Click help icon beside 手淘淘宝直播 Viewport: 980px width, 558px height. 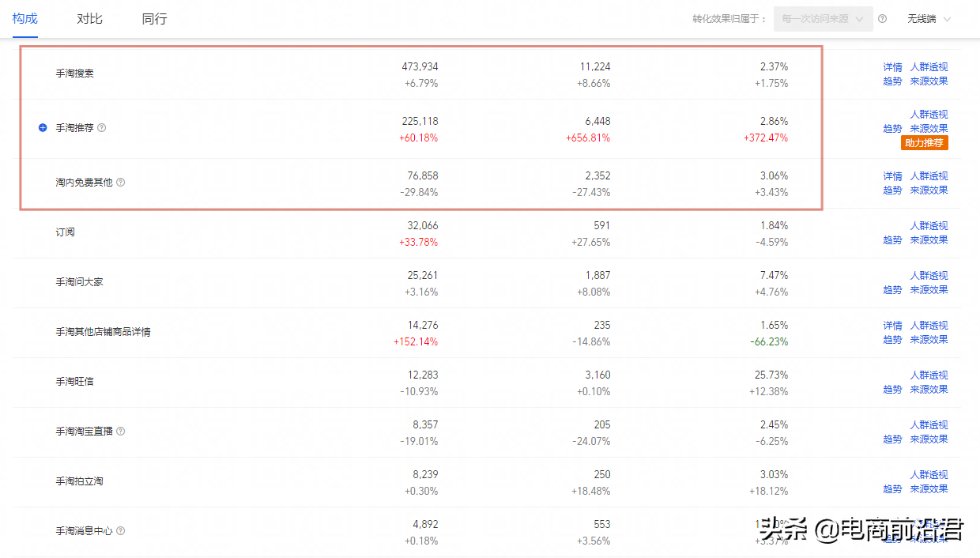(121, 432)
